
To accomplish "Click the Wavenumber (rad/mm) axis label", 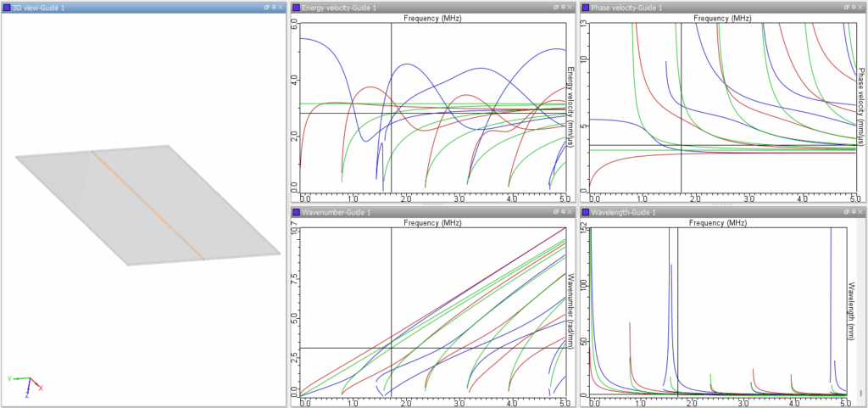I will [570, 310].
